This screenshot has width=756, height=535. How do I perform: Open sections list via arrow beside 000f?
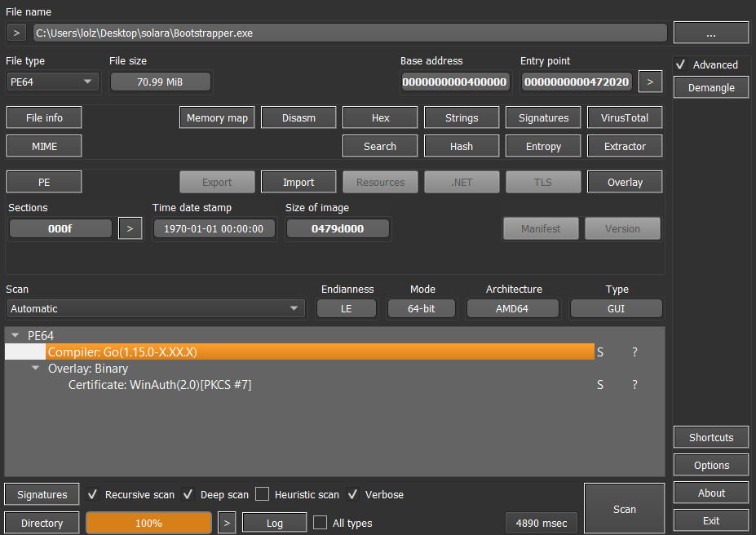[x=130, y=228]
